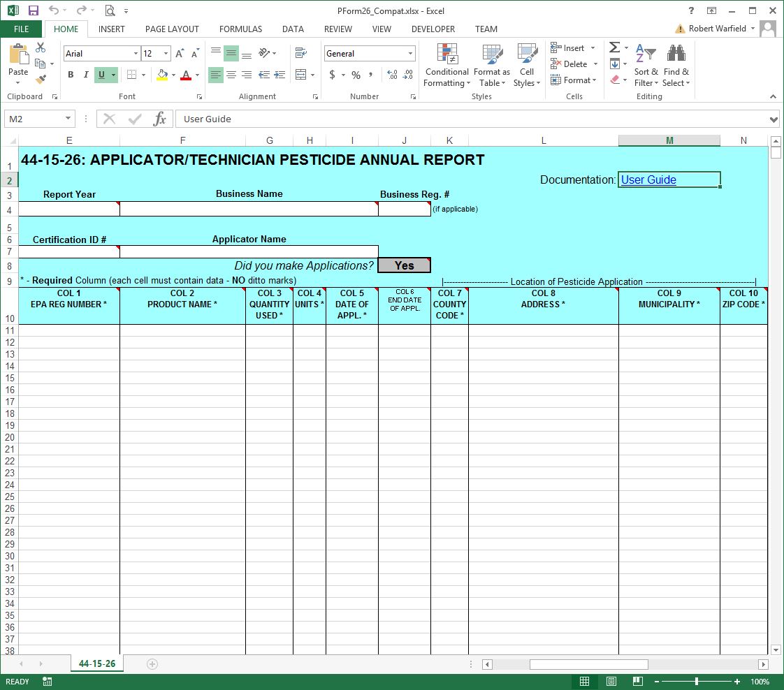Switch to the PAGE LAYOUT tab

pyautogui.click(x=172, y=29)
